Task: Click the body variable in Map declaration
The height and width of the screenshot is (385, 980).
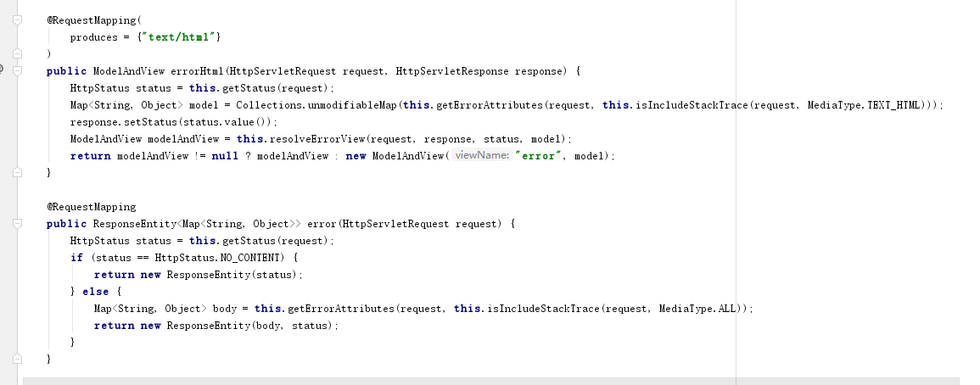Action: [224, 308]
